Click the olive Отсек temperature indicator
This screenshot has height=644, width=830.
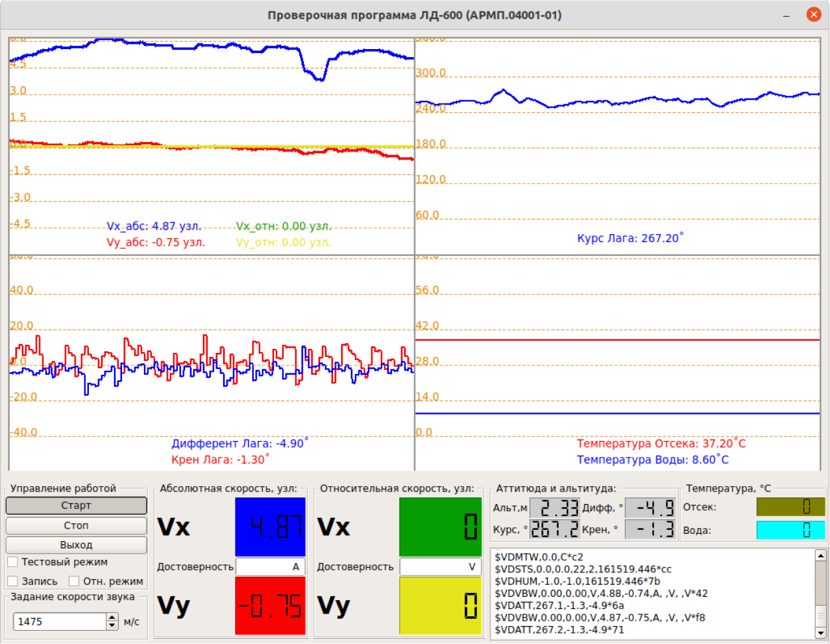791,507
